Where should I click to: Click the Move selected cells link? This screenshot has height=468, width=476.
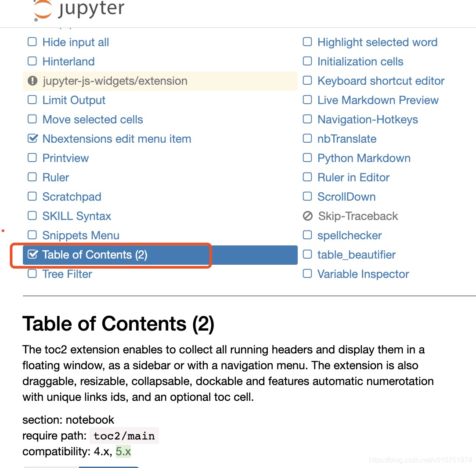coord(93,119)
